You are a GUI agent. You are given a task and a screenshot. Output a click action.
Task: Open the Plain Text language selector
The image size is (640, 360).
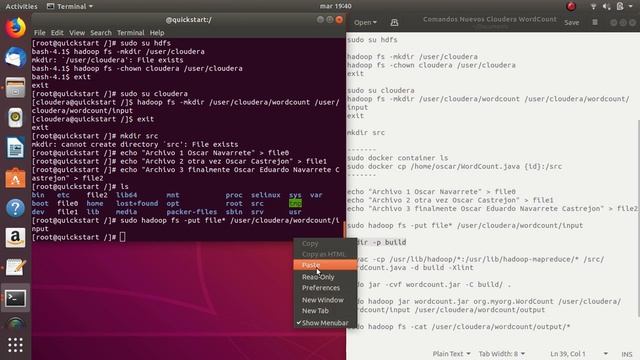[451, 354]
